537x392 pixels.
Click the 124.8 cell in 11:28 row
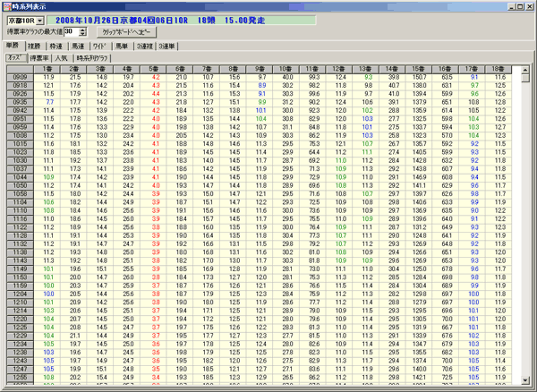pyautogui.click(x=419, y=235)
